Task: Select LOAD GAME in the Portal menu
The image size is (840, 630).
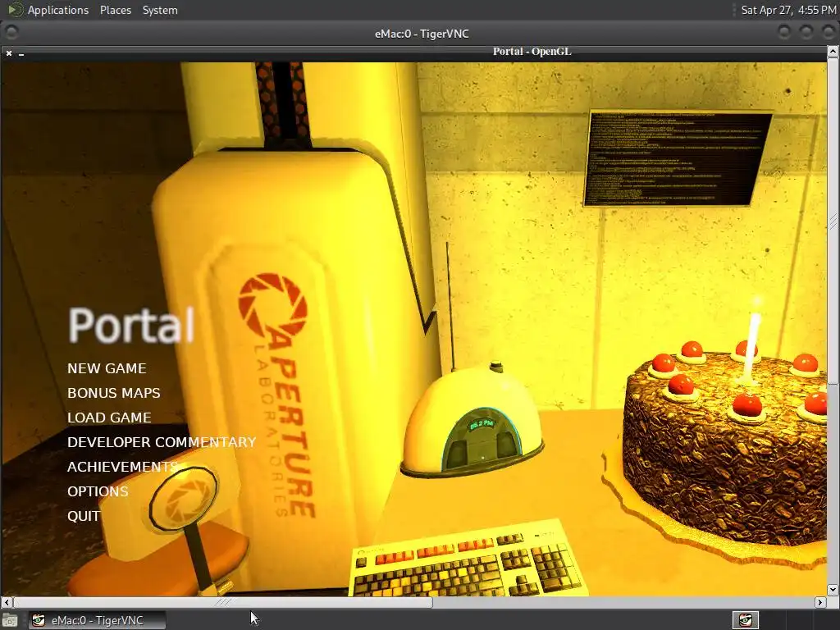Action: (x=109, y=418)
